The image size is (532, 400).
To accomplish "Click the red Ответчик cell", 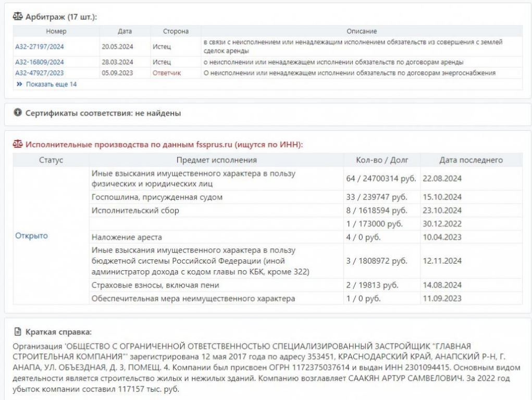I will pos(167,73).
